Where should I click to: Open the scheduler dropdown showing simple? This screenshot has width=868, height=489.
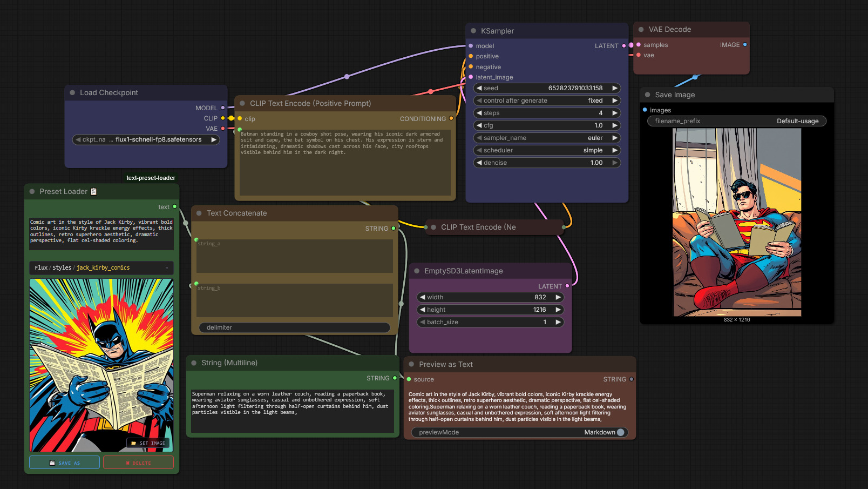coord(547,150)
